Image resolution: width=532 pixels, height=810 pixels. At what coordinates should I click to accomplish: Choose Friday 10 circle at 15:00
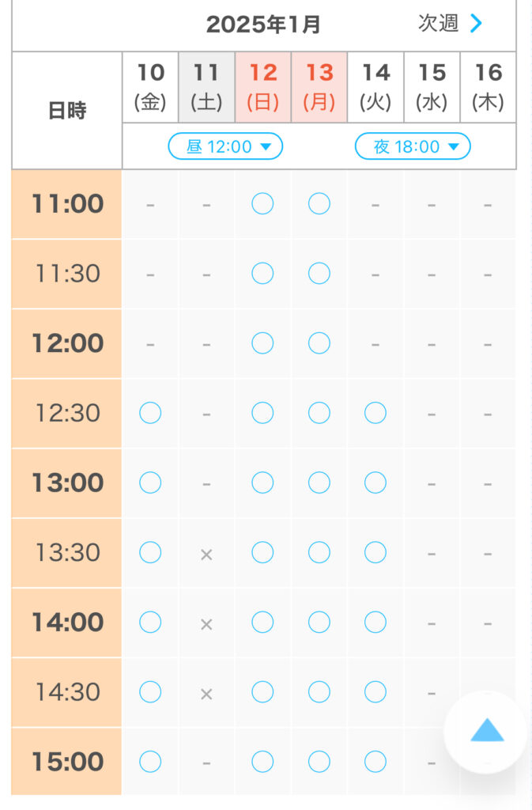point(150,762)
